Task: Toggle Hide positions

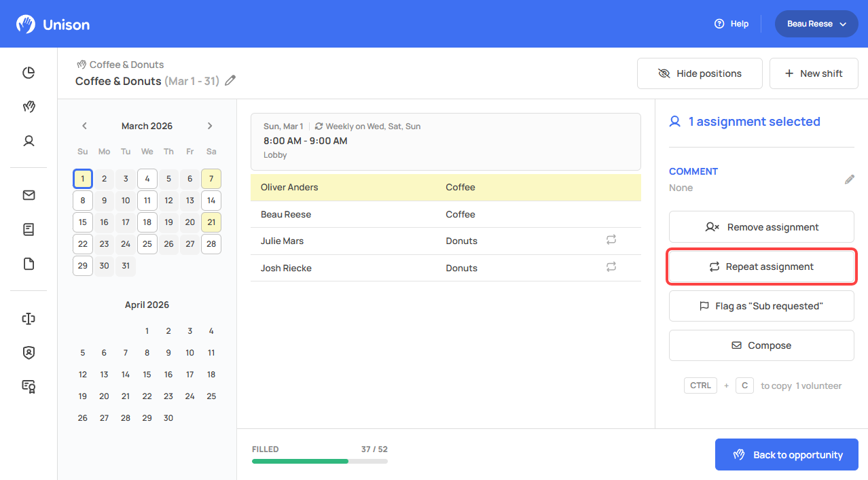Action: [x=700, y=73]
